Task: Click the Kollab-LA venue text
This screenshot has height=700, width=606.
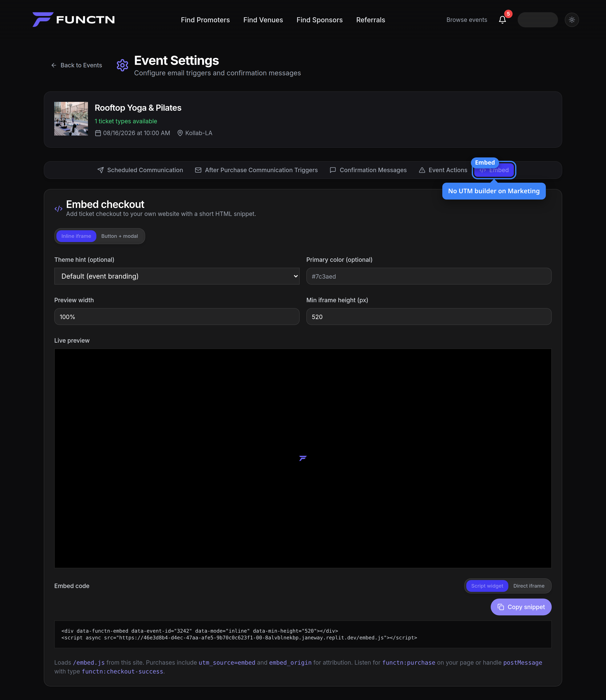Action: point(199,133)
